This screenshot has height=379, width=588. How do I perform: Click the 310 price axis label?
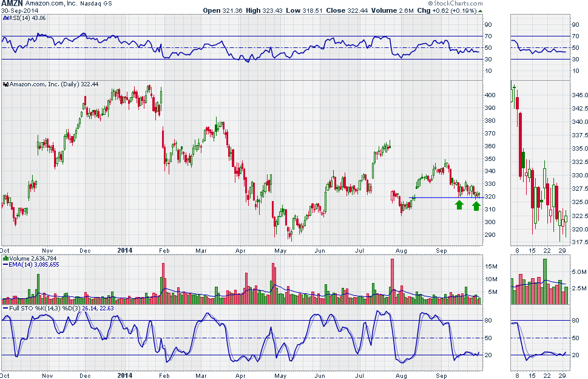pos(490,210)
